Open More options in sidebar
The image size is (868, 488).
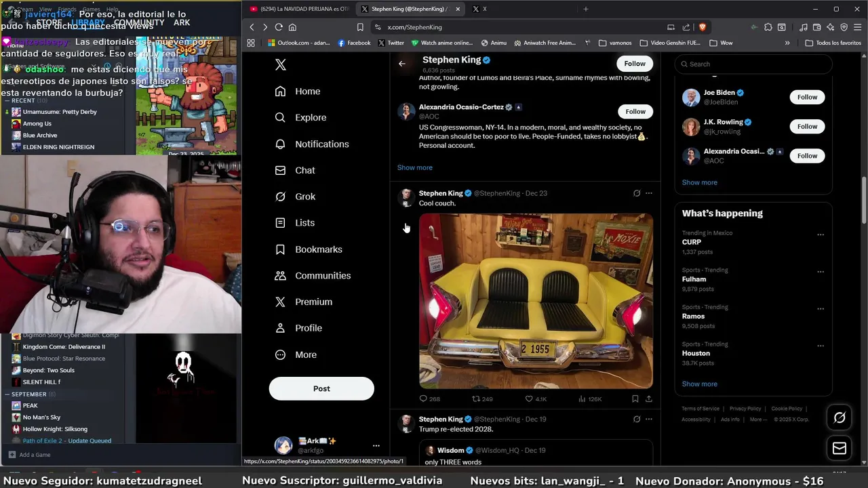coord(296,354)
